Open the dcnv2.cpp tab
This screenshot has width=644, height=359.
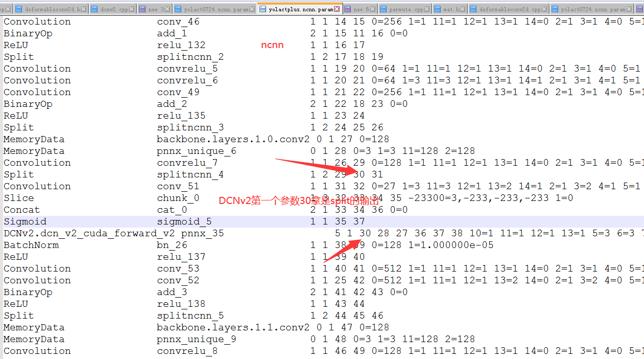coord(112,9)
